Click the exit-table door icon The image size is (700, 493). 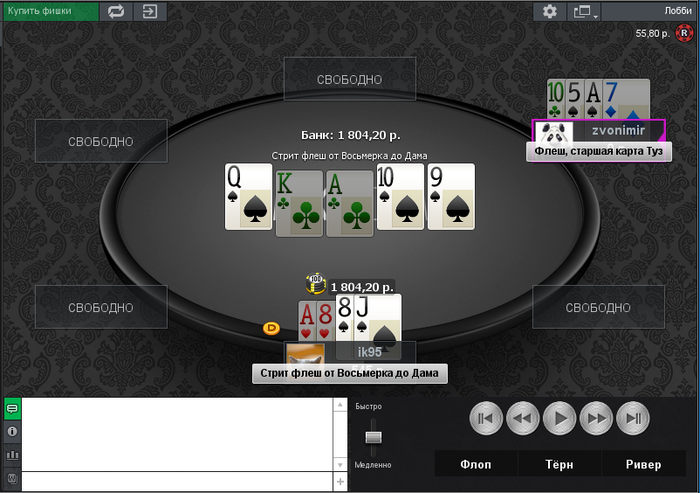(x=150, y=11)
